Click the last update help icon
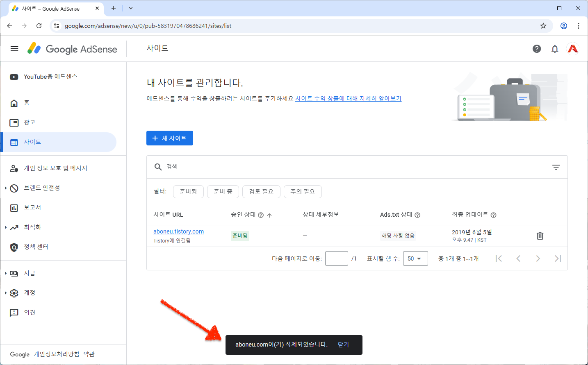Viewport: 588px width, 365px height. pos(493,215)
